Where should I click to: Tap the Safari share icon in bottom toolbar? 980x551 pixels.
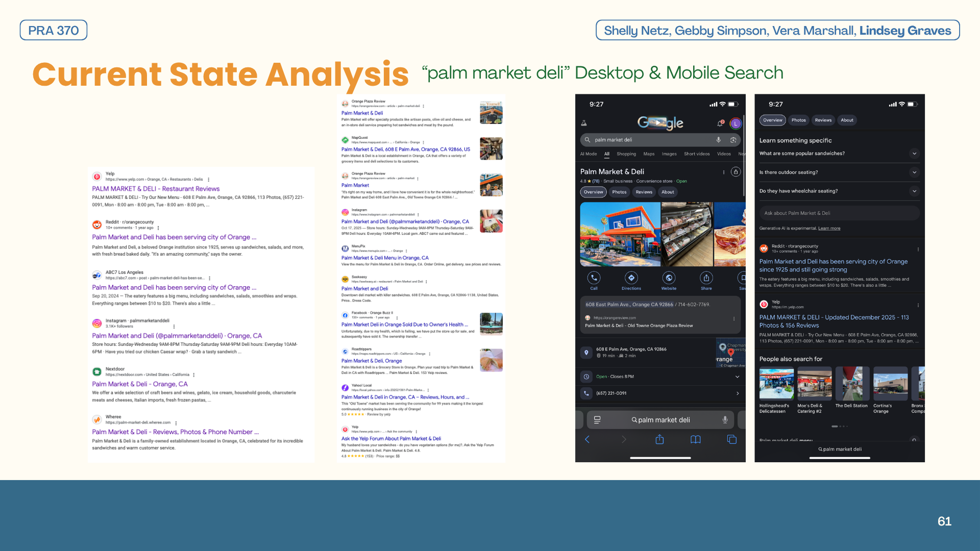tap(659, 439)
